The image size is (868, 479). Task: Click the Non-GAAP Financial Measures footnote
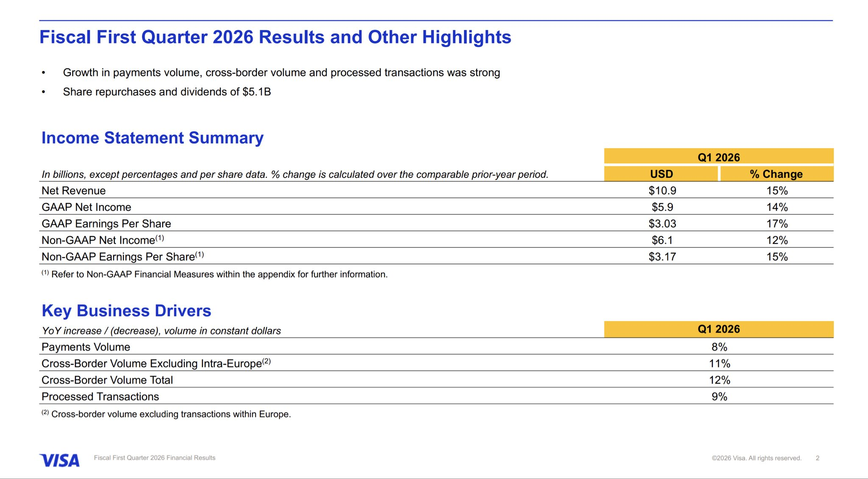pos(219,274)
